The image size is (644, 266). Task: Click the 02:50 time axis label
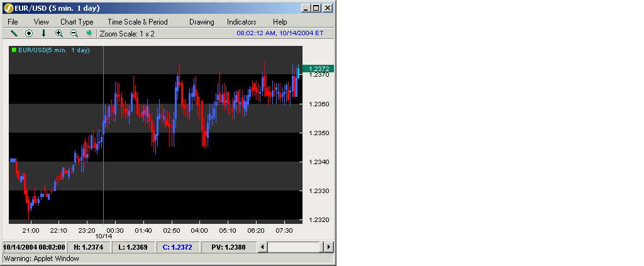171,230
